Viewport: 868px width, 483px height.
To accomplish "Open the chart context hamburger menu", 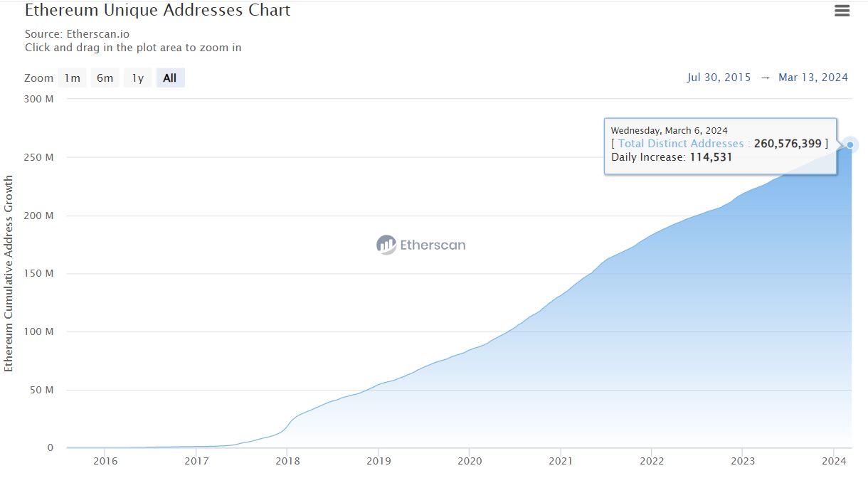I will point(842,11).
